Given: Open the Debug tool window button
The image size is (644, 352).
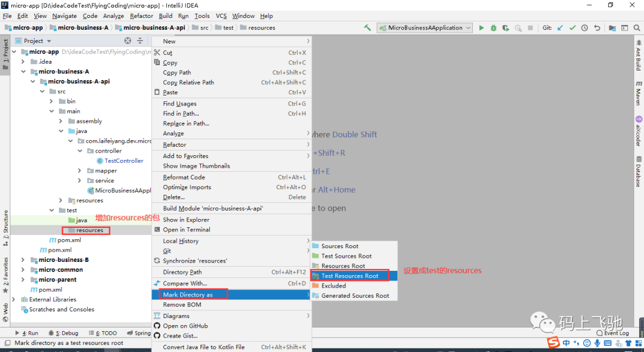Looking at the screenshot, I should pos(63,333).
